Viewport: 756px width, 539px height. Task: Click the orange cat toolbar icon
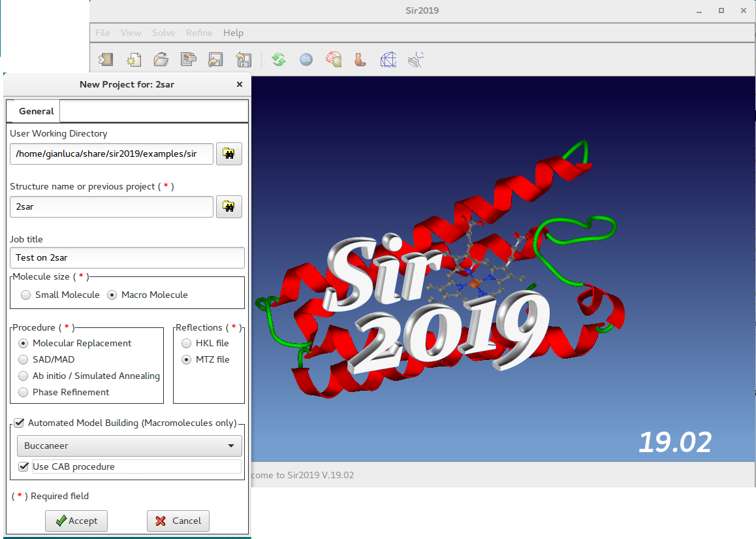[x=360, y=59]
